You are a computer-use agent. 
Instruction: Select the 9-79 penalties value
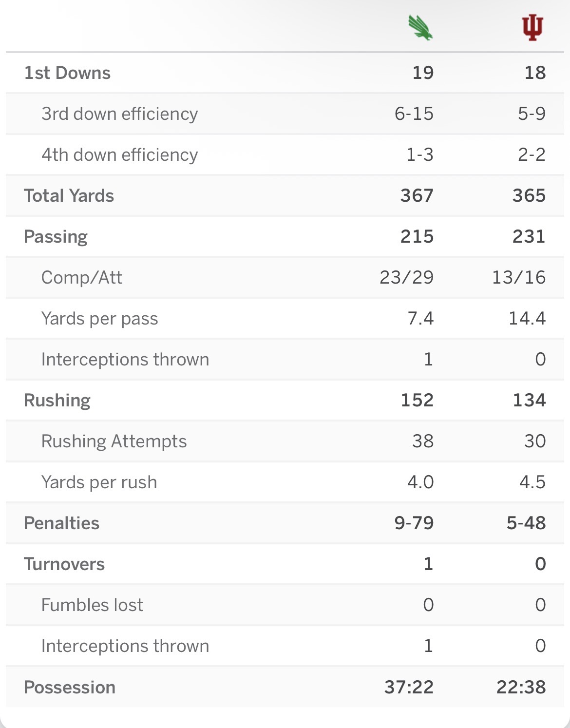(x=414, y=523)
